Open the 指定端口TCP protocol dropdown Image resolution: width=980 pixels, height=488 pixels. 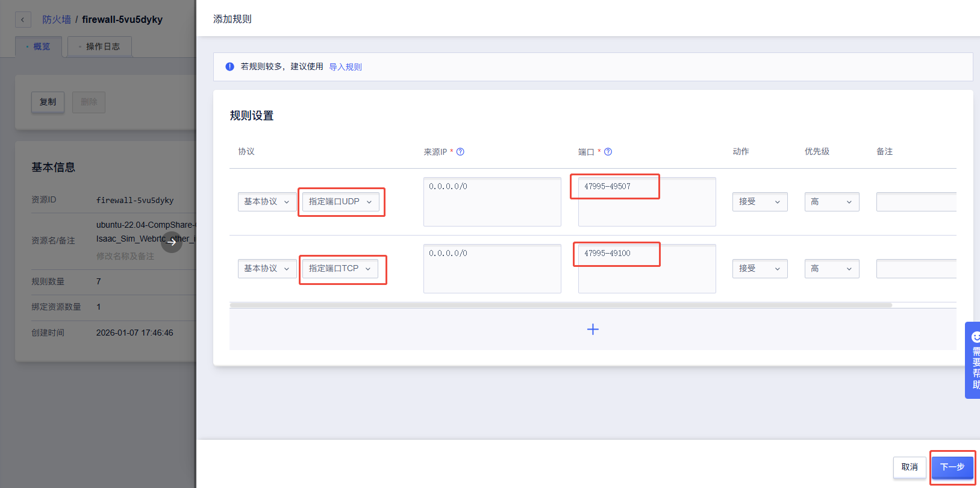coord(340,269)
